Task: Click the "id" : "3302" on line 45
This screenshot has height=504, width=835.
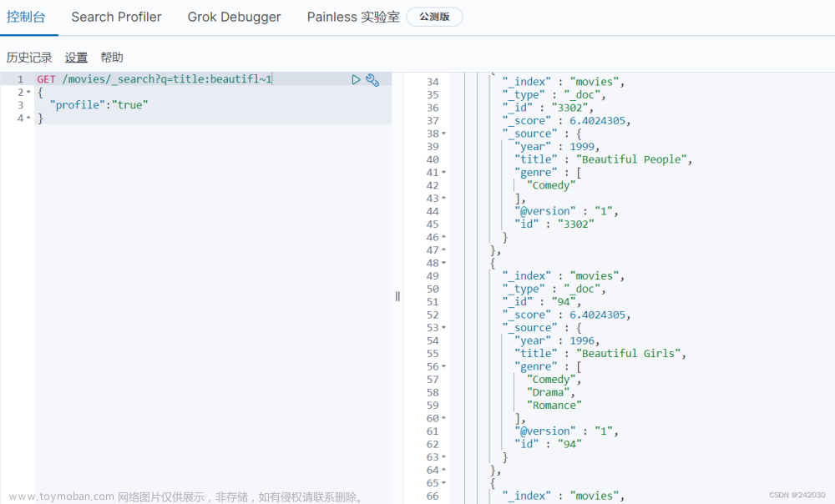Action: [554, 224]
